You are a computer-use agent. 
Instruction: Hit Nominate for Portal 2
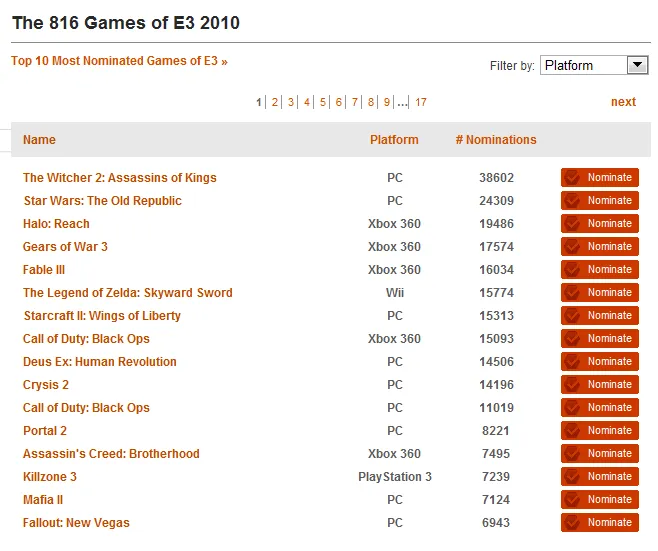(x=599, y=431)
